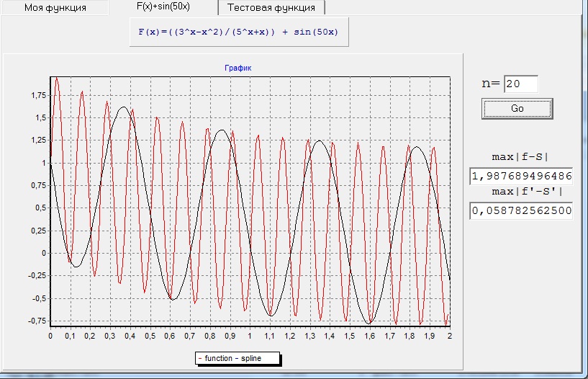Click the max|f-S| result field
The image size is (588, 379).
(521, 176)
